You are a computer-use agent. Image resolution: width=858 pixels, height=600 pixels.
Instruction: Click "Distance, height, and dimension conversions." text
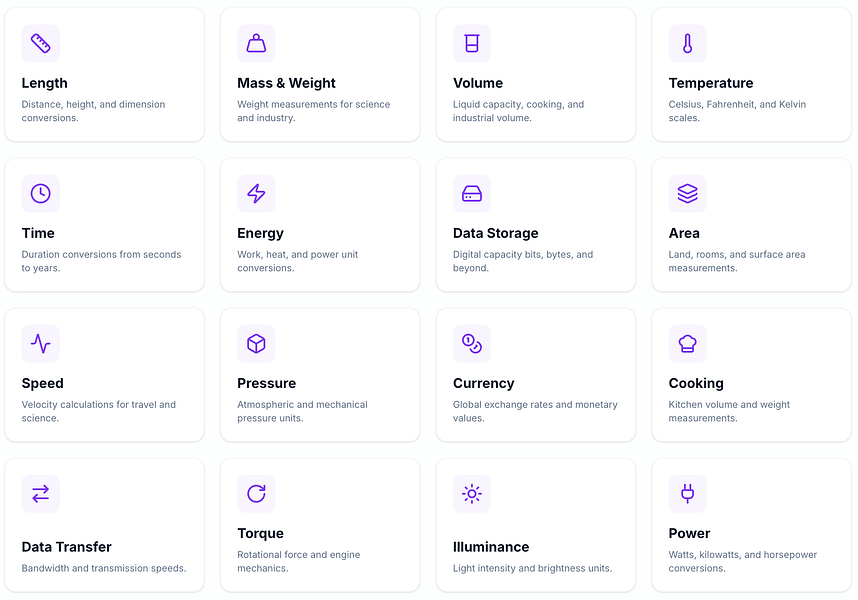pyautogui.click(x=94, y=111)
